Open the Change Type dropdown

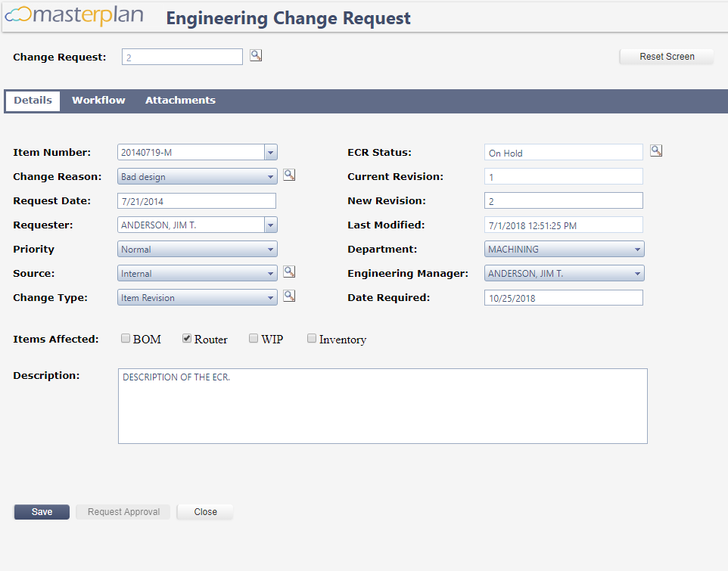(198, 297)
